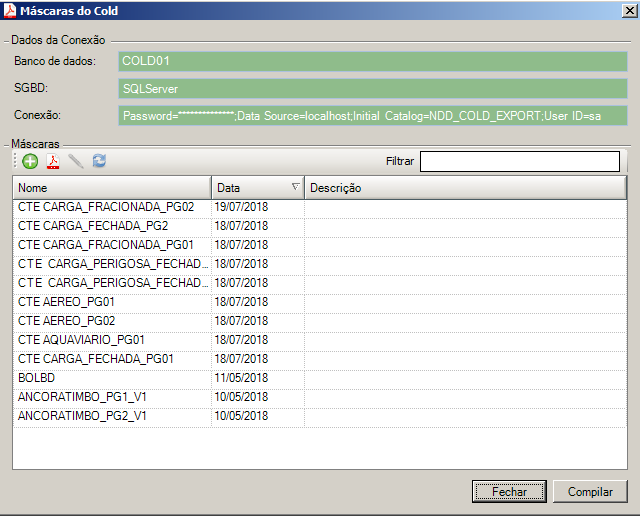Click the Descrição column header
Image resolution: width=640 pixels, height=516 pixels.
pos(465,188)
